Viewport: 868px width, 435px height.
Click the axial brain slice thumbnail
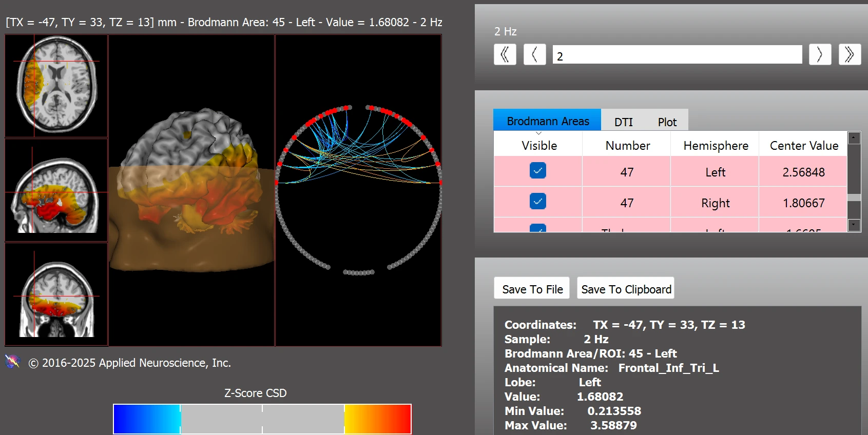56,86
